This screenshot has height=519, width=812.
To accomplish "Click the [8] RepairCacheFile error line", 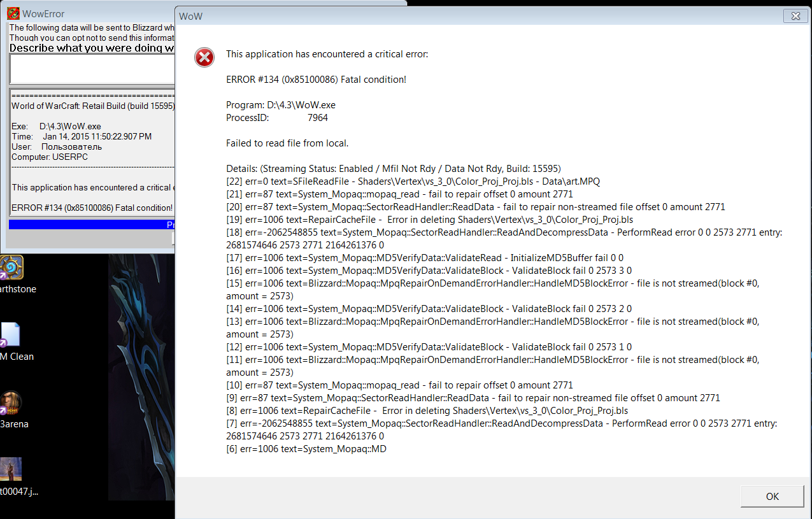I will (x=427, y=411).
